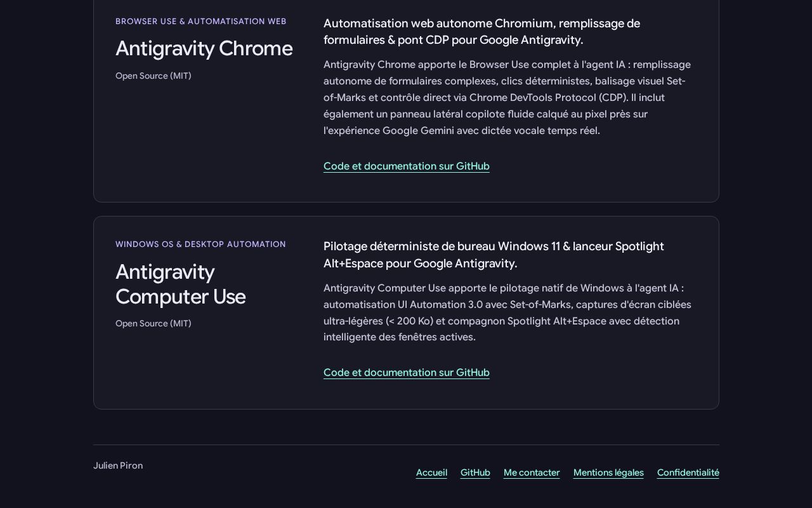The width and height of the screenshot is (812, 508).
Task: Click the BROWSER USE & AUTOMATISATION WEB label
Action: pos(201,21)
